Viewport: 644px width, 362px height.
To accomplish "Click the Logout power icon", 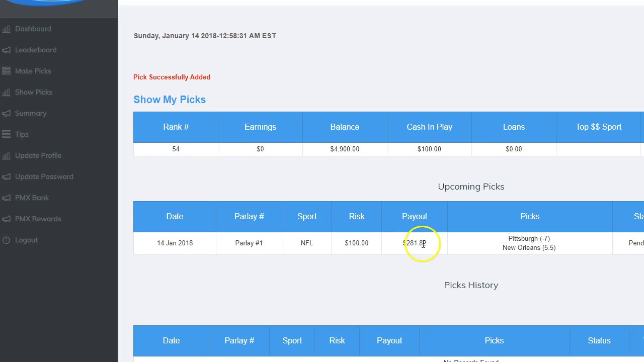I will [x=6, y=240].
